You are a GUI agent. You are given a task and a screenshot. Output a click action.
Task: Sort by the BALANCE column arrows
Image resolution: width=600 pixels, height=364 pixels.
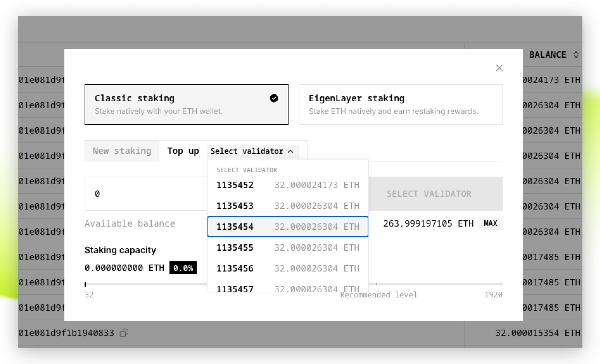pos(576,55)
